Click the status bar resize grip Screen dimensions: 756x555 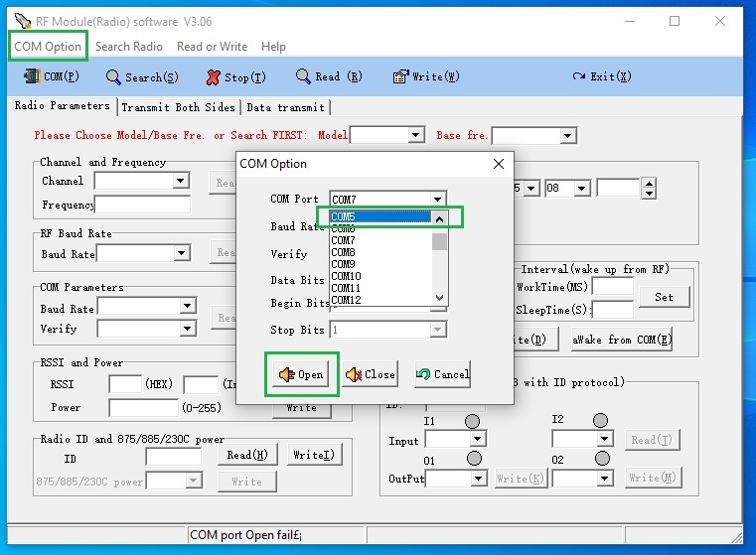[737, 537]
